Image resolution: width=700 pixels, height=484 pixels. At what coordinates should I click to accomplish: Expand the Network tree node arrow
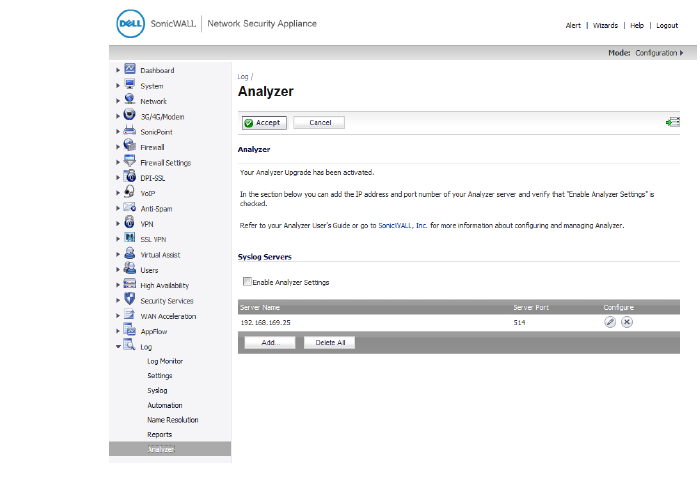[x=118, y=101]
